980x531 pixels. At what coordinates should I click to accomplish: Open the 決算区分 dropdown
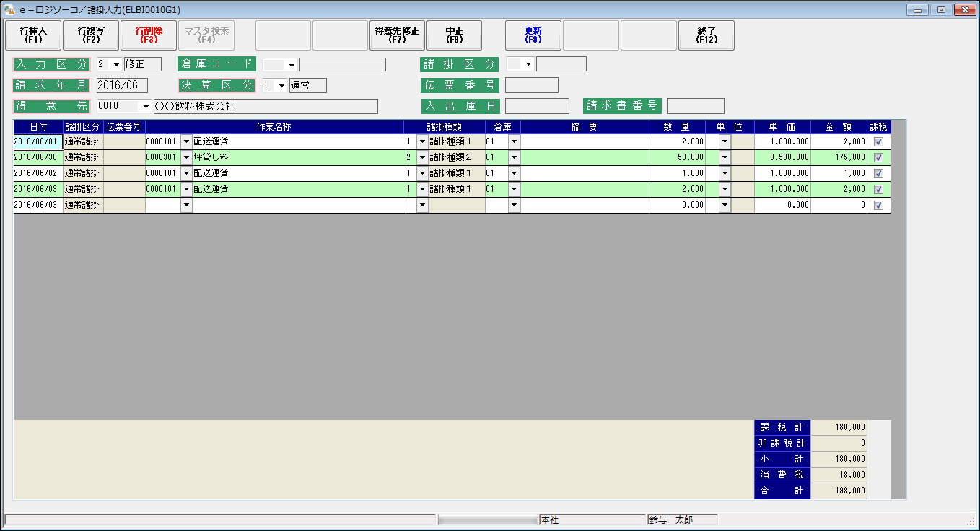[281, 86]
